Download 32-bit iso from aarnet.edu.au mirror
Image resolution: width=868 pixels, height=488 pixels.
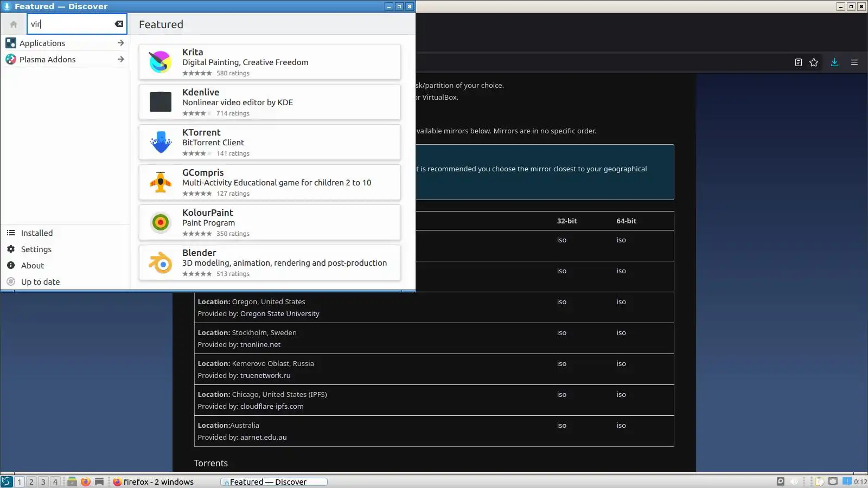[x=561, y=426]
